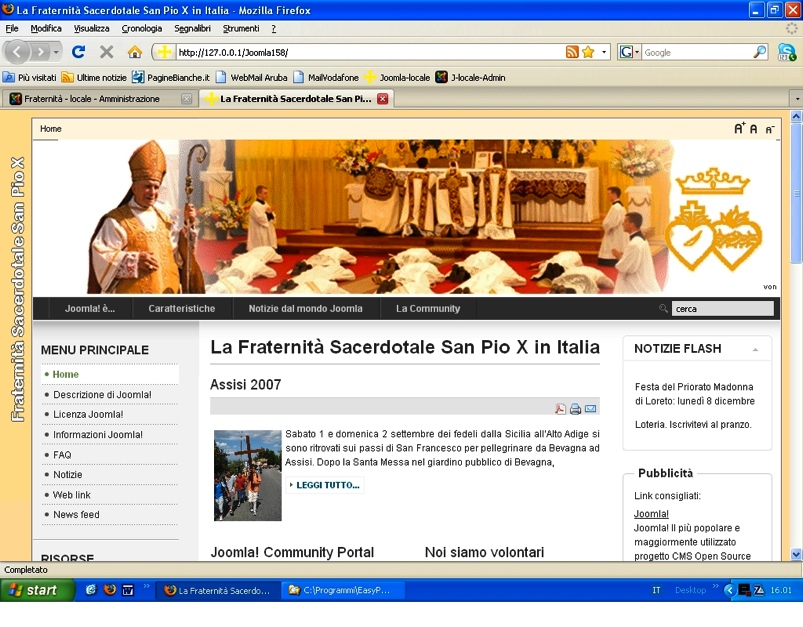Image resolution: width=803 pixels, height=627 pixels.
Task: Increase font size with A+ icon
Action: click(x=739, y=128)
